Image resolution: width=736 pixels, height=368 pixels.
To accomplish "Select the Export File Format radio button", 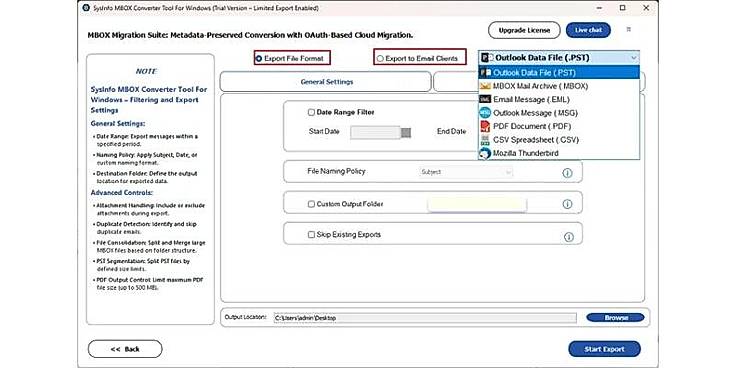I will pos(259,59).
